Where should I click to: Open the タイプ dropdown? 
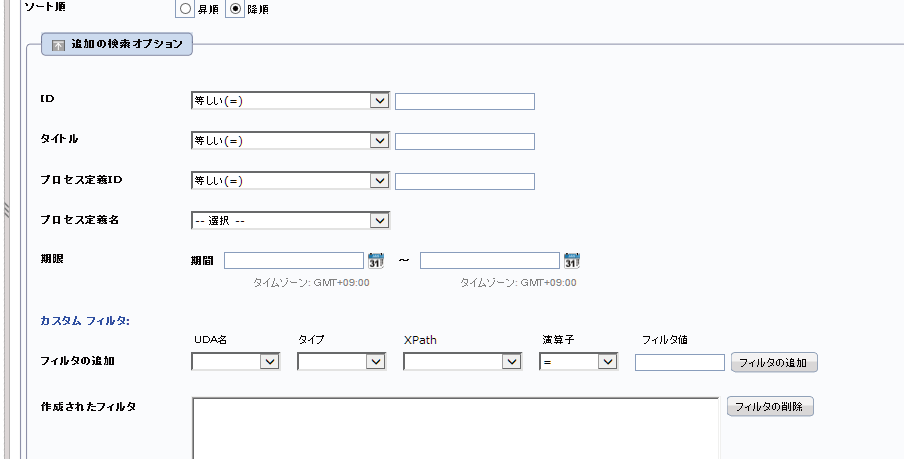[x=341, y=362]
